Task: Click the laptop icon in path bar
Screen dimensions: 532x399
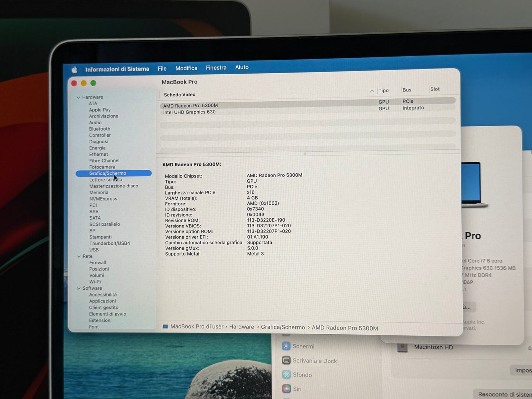Action: tap(165, 326)
